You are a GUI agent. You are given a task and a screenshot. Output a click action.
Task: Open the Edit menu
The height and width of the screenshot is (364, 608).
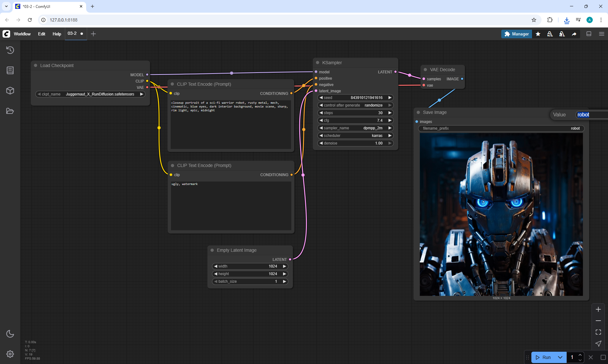click(x=41, y=34)
